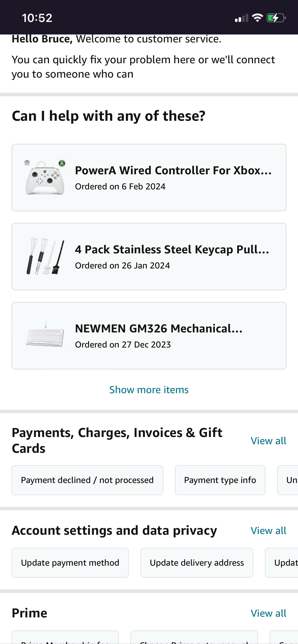Tap the battery charging icon
The height and width of the screenshot is (644, 298).
[x=276, y=18]
